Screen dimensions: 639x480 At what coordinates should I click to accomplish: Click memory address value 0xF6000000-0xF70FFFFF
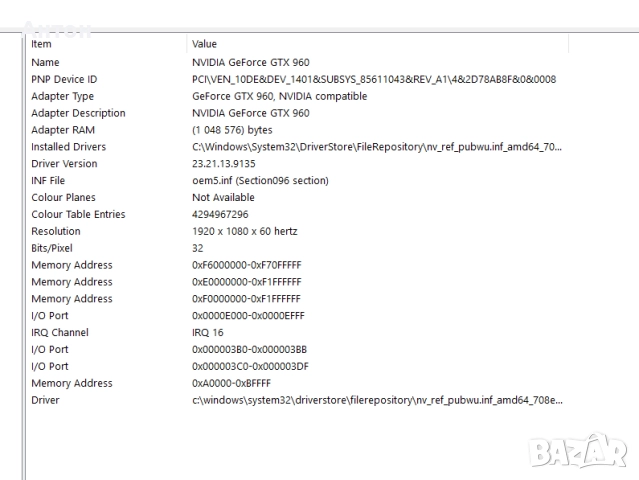tap(246, 265)
